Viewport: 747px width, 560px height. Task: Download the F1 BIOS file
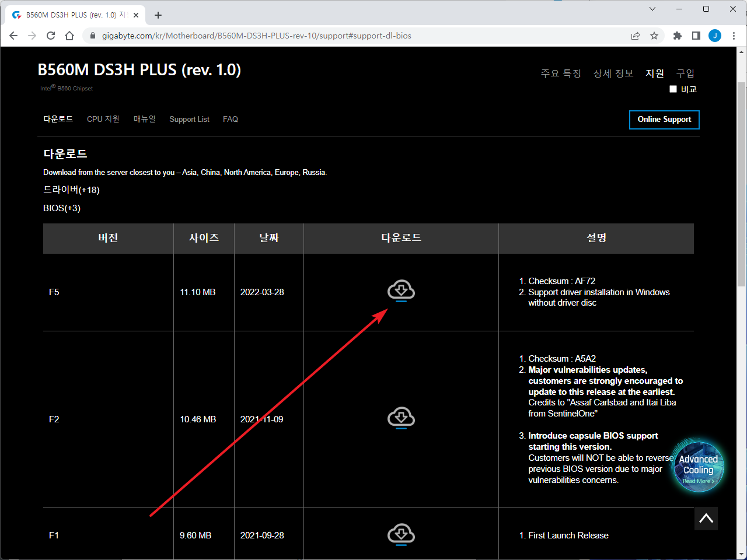(x=401, y=534)
